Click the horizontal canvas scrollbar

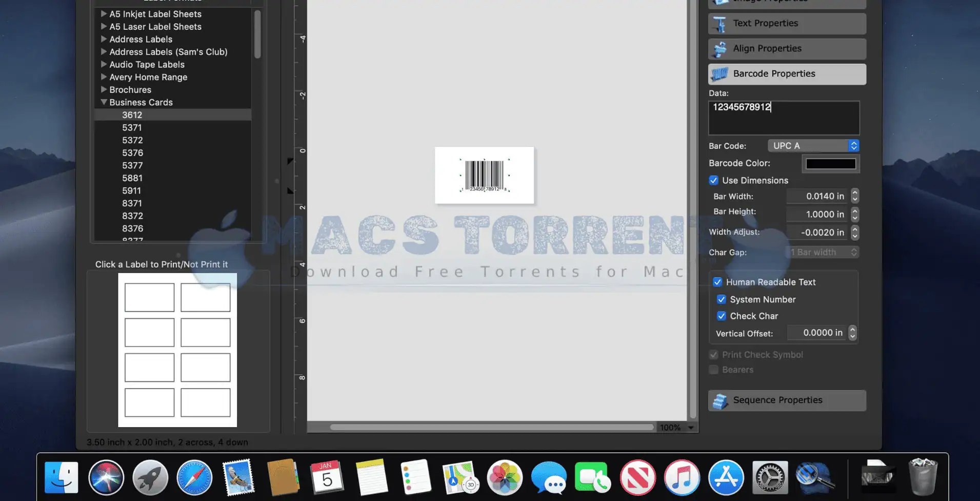click(x=492, y=427)
